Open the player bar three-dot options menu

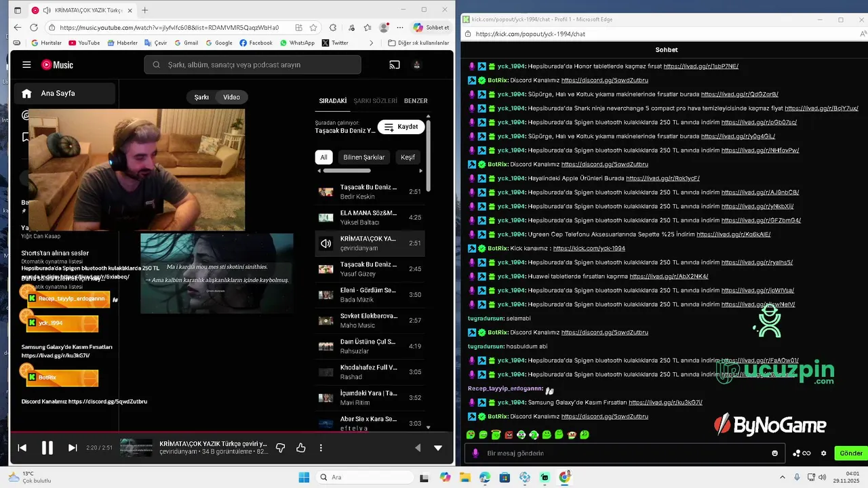pyautogui.click(x=321, y=447)
